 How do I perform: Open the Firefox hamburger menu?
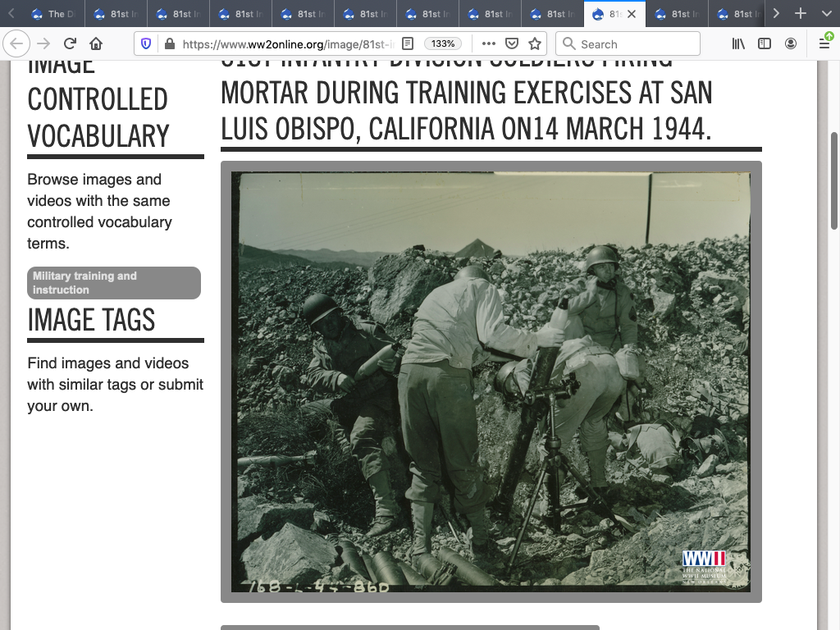824,43
